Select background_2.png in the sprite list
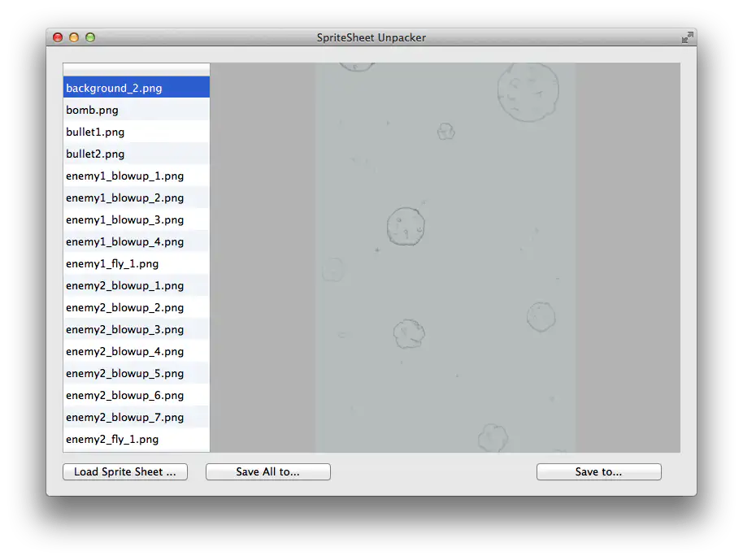 click(x=136, y=88)
